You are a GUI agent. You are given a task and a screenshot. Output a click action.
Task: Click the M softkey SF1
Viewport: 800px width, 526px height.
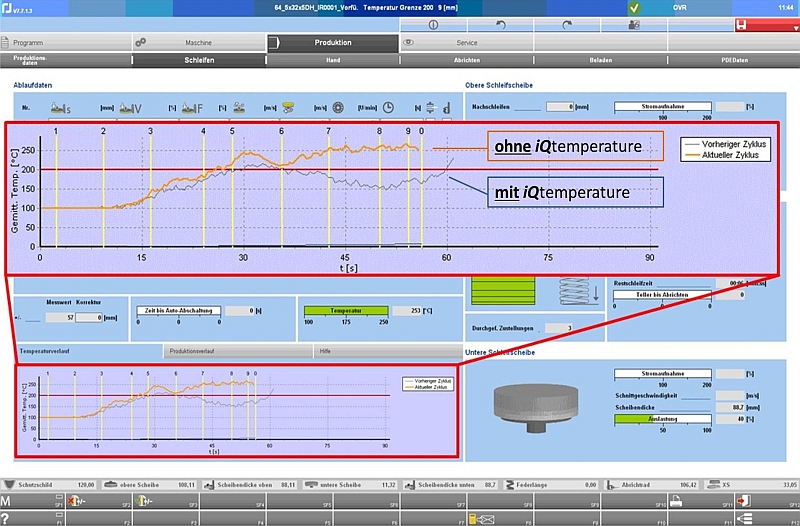(32, 501)
